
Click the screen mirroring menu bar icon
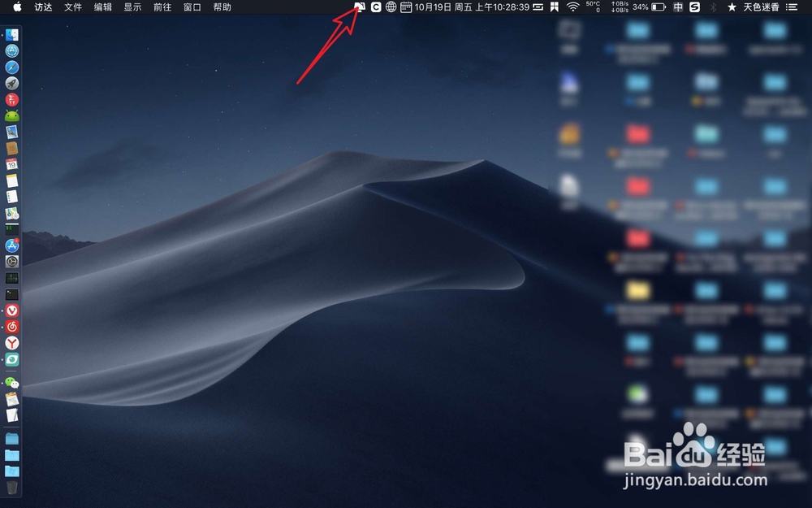[360, 7]
